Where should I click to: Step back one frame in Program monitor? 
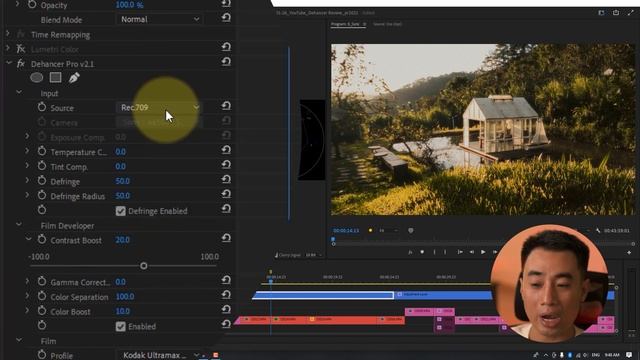tap(472, 252)
